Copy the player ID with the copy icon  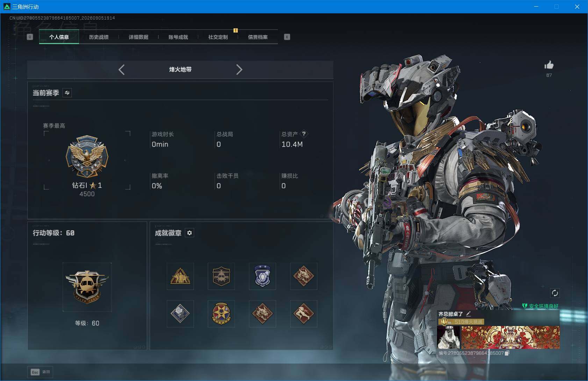coord(507,353)
